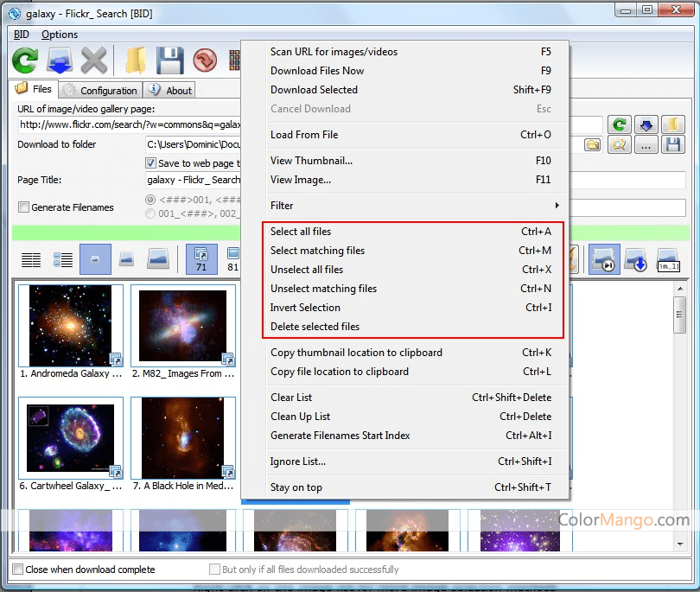
Task: Click the green Scan URL toolbar icon
Action: click(x=25, y=60)
